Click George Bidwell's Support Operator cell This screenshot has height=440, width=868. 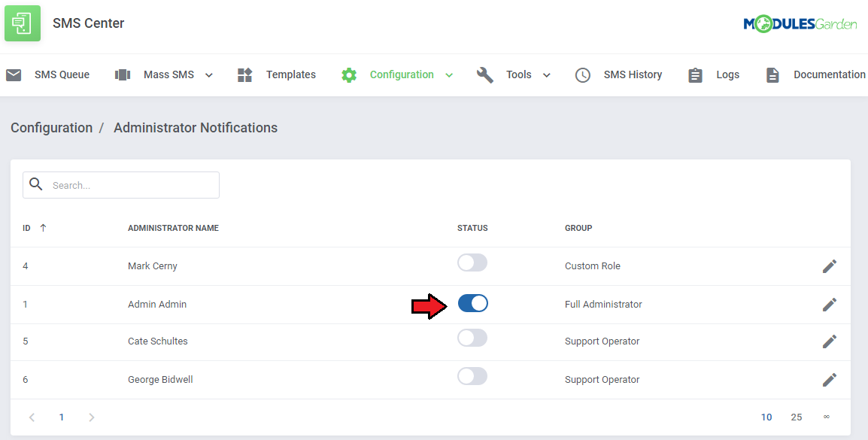click(602, 380)
